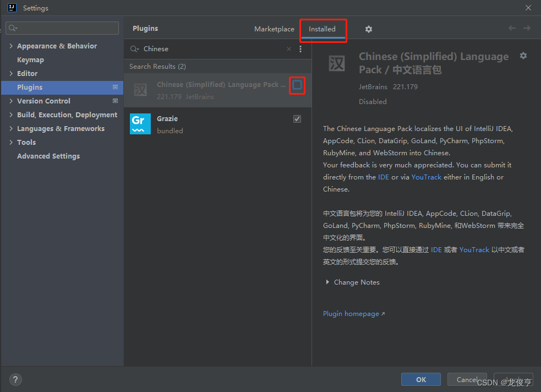Click the project-level marker next to Version Control
Screen dimensions: 541x392
[115, 101]
